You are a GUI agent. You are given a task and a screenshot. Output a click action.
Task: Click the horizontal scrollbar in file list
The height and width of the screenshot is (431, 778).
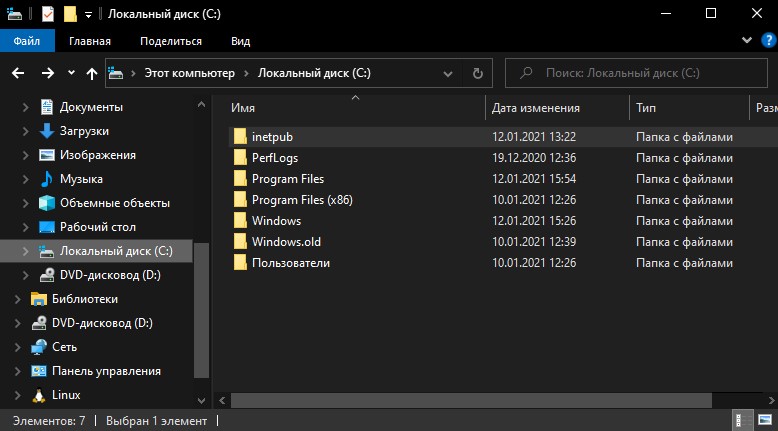471,400
